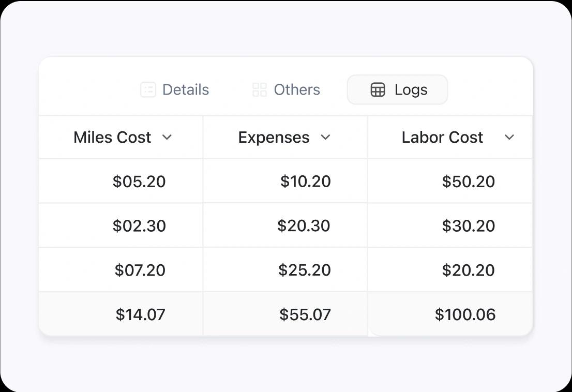Select the Logs tab

[411, 90]
